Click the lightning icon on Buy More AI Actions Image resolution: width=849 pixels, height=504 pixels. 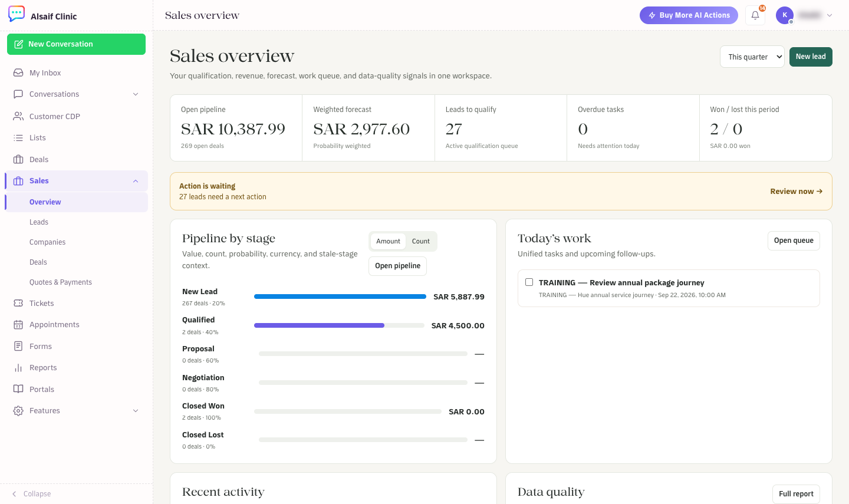pyautogui.click(x=652, y=15)
